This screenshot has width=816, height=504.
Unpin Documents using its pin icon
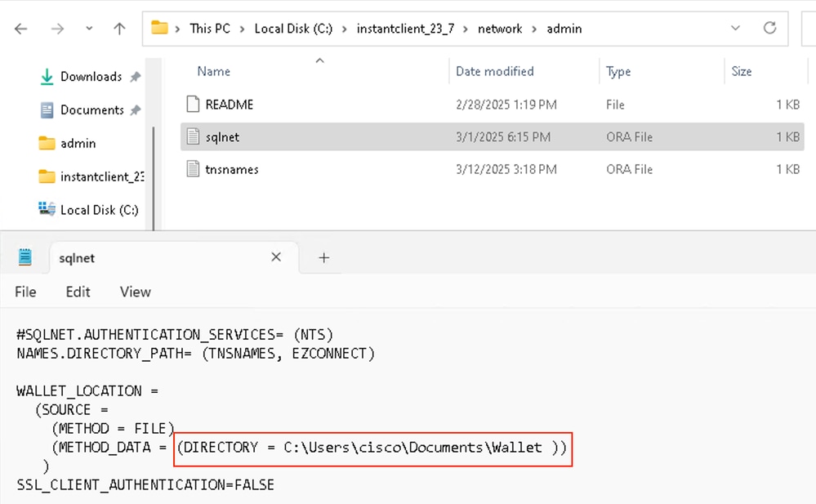pyautogui.click(x=136, y=109)
